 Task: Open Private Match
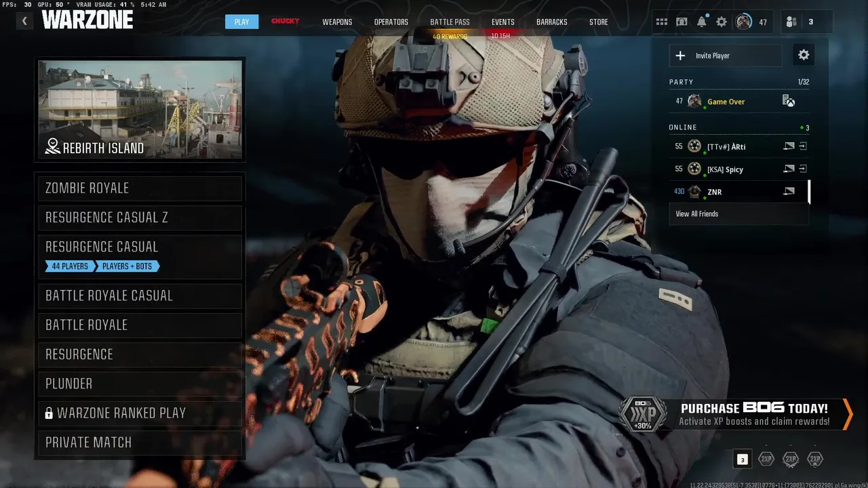click(140, 442)
